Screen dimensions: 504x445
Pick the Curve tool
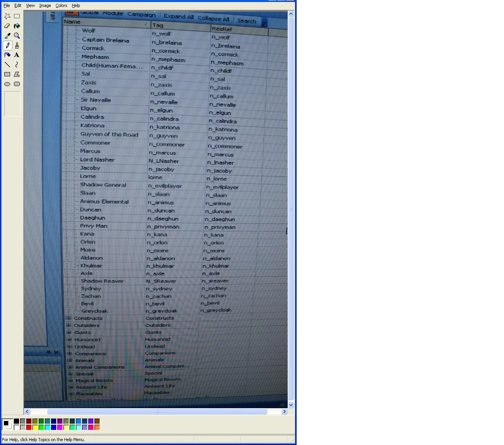[17, 65]
